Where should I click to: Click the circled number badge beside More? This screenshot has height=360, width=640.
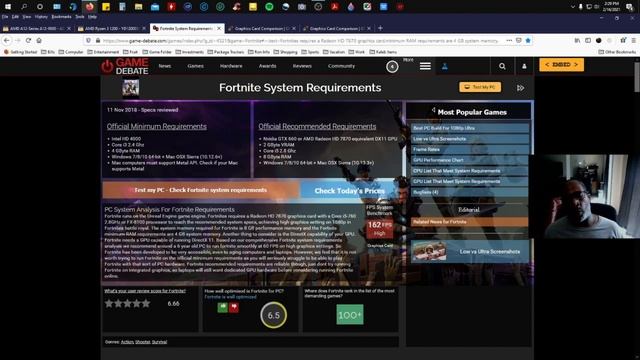pyautogui.click(x=392, y=67)
